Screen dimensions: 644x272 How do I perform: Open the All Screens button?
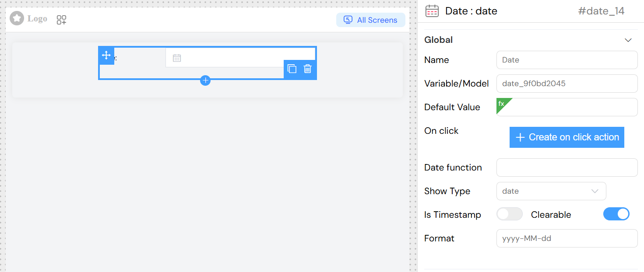coord(371,20)
